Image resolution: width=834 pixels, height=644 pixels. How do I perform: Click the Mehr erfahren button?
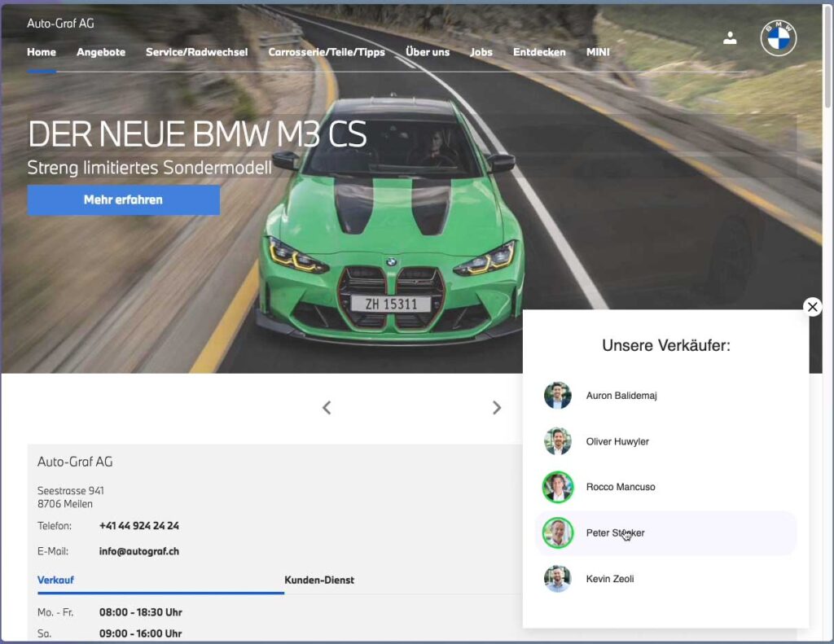click(x=124, y=200)
